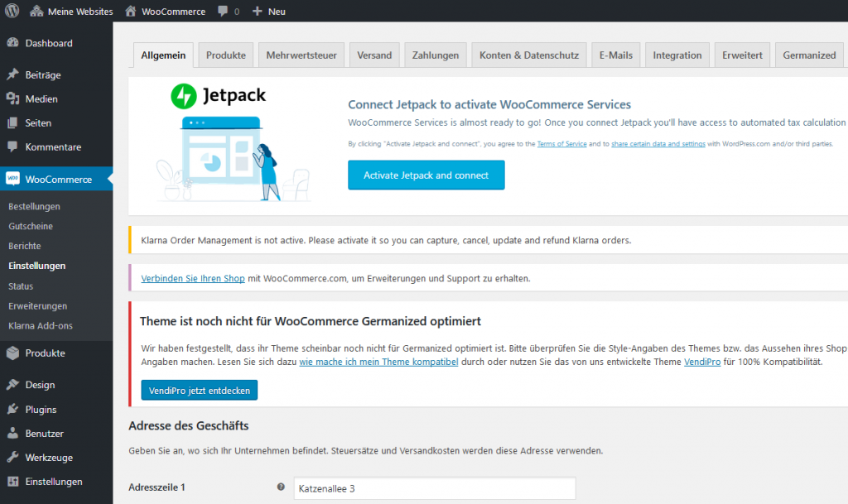Click the Benutzer user icon

13,433
